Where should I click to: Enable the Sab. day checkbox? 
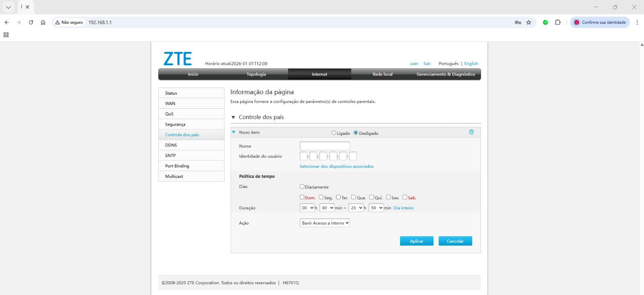tap(405, 197)
